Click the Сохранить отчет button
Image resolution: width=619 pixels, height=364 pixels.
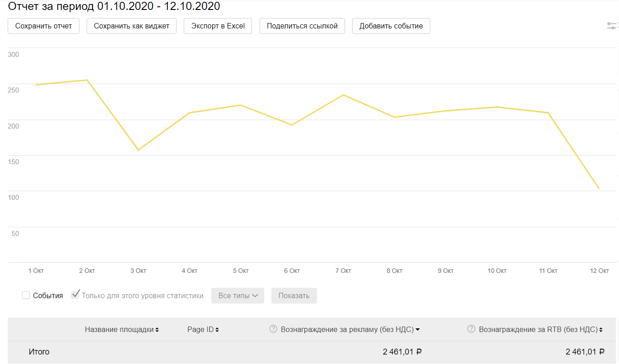pos(43,26)
